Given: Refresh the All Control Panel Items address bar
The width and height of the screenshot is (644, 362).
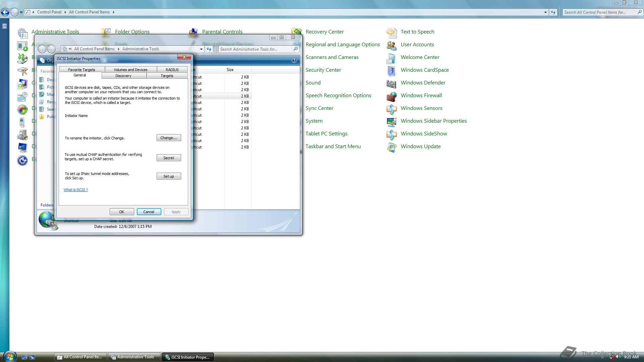Looking at the screenshot, I should [553, 12].
